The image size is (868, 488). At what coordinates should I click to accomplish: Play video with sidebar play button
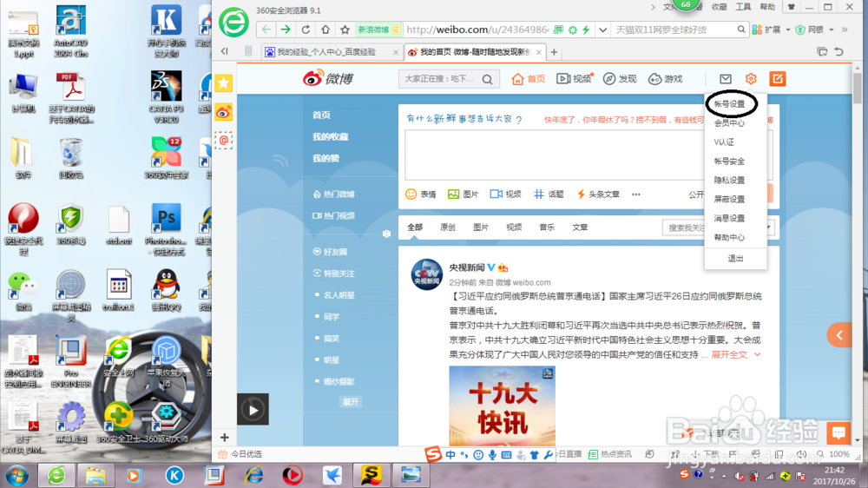pyautogui.click(x=253, y=409)
